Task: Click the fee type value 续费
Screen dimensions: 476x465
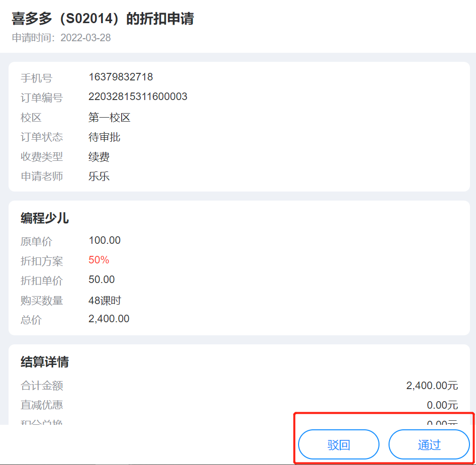Action: point(99,157)
